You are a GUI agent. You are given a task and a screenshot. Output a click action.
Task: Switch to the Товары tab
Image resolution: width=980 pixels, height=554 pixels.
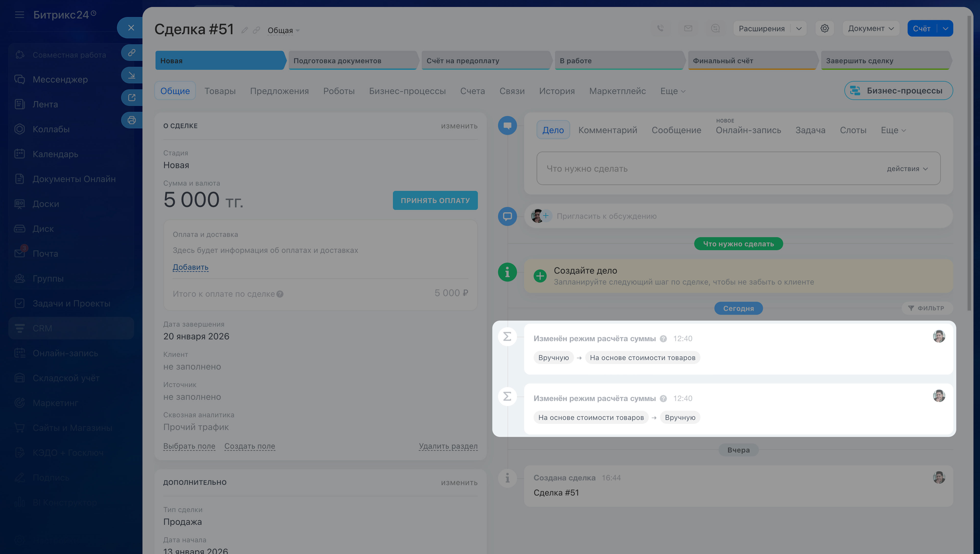219,91
